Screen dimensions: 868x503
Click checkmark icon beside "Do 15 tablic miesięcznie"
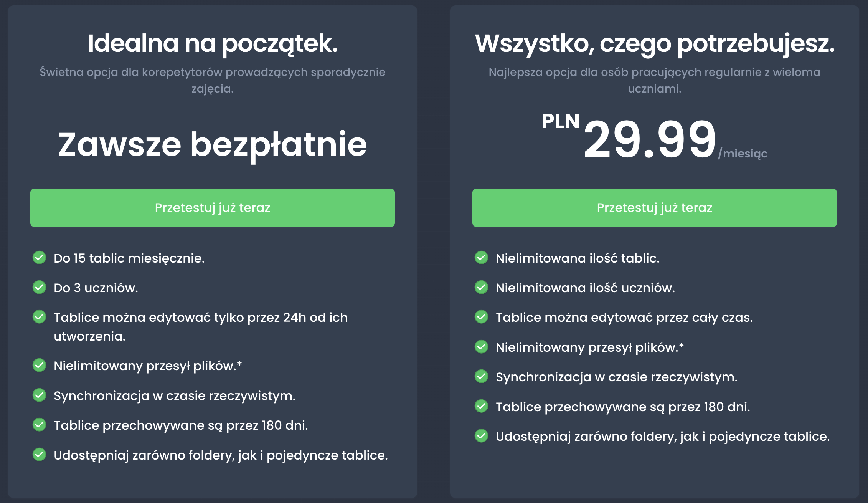[x=40, y=257]
